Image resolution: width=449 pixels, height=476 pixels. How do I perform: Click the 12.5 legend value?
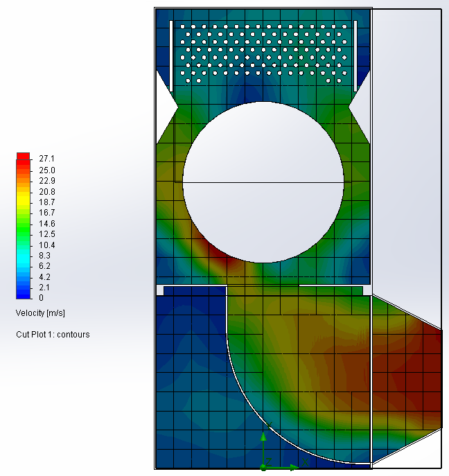(x=46, y=234)
